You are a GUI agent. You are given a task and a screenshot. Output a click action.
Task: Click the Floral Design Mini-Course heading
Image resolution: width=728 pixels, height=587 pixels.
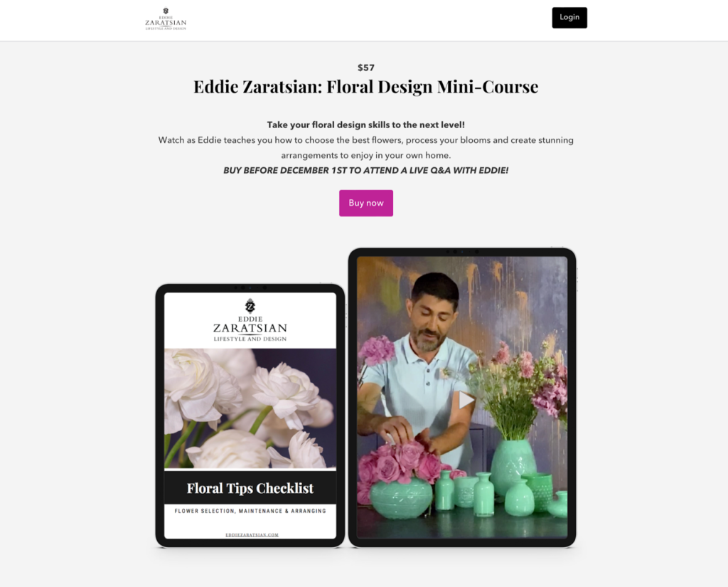tap(366, 87)
